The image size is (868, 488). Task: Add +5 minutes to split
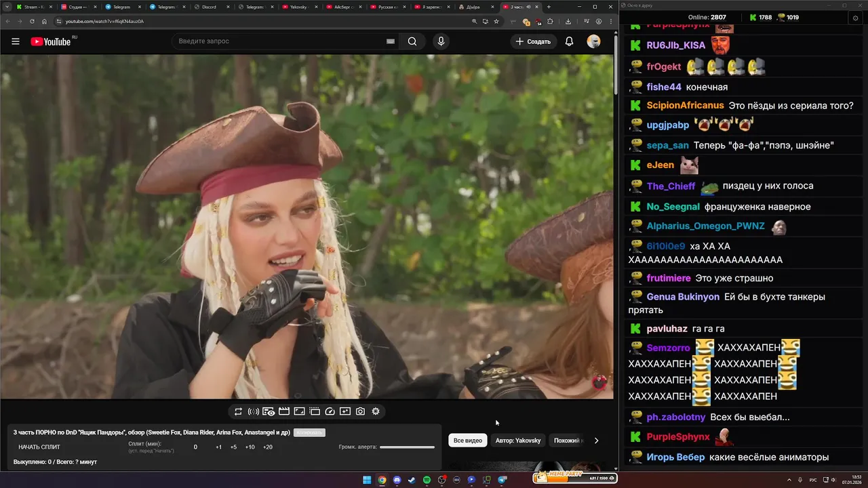click(233, 447)
